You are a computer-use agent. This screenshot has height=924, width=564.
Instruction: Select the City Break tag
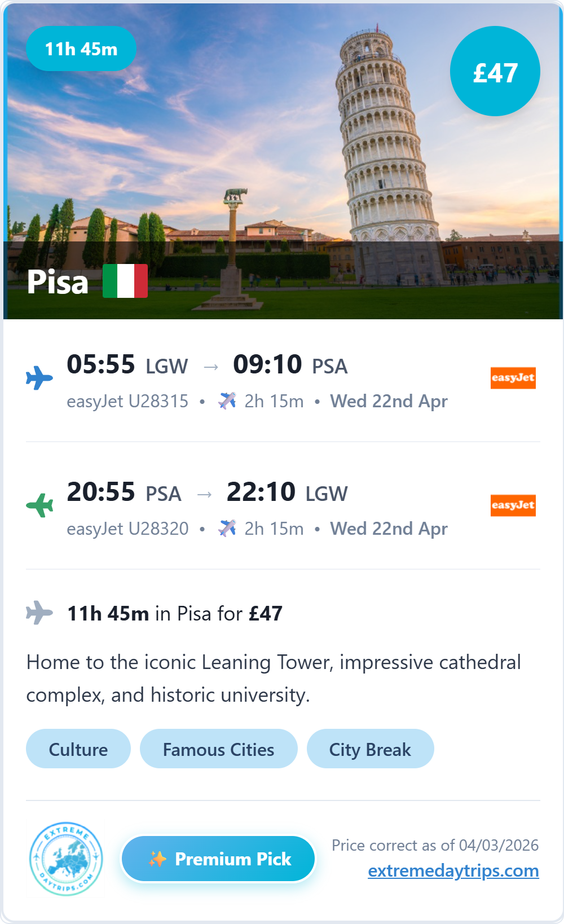click(x=370, y=749)
